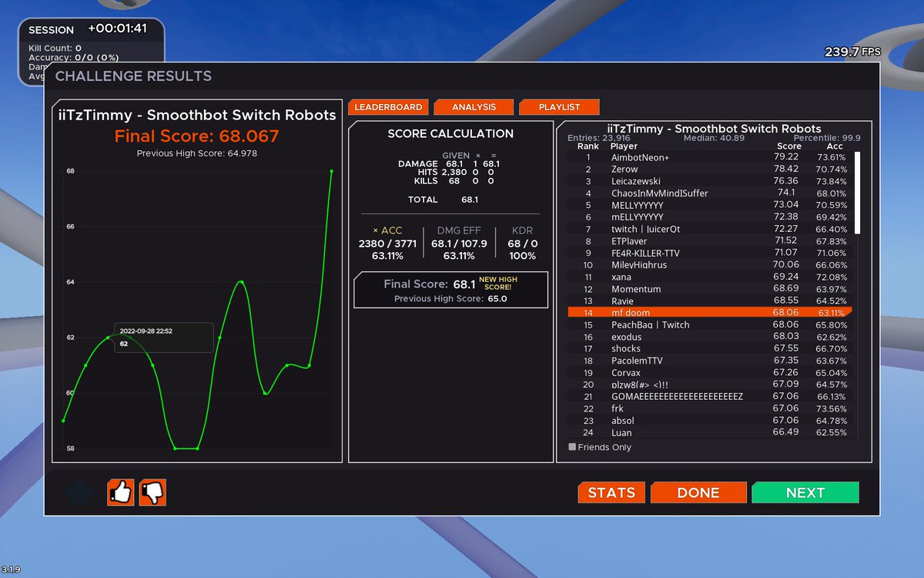This screenshot has width=924, height=578.
Task: Select leaderboard row PeachBag | Twitch
Action: [711, 325]
